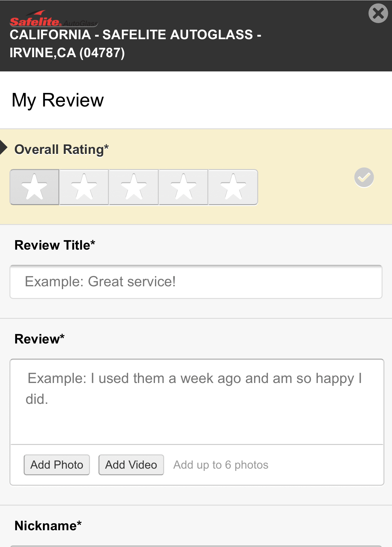Select the three-star rating
The height and width of the screenshot is (547, 392).
point(134,187)
